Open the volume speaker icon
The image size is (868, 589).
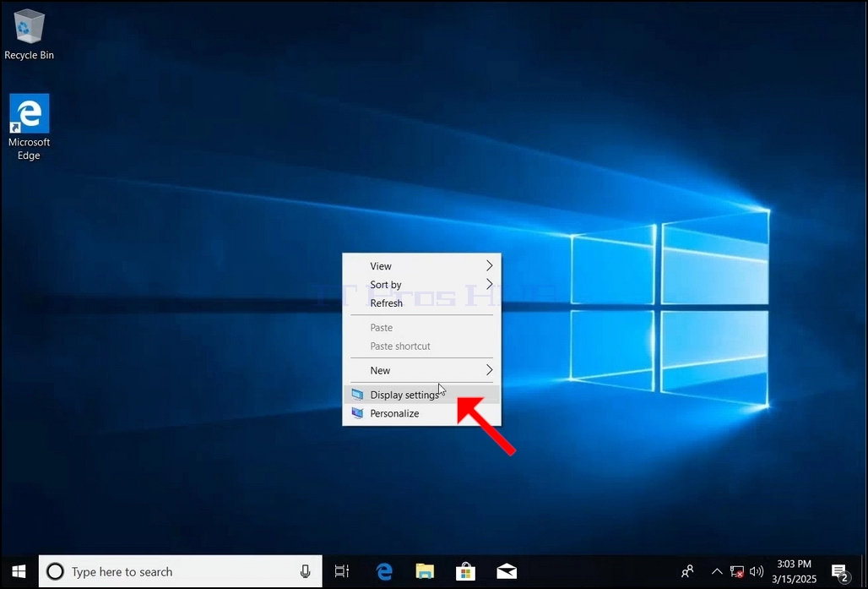pyautogui.click(x=757, y=571)
